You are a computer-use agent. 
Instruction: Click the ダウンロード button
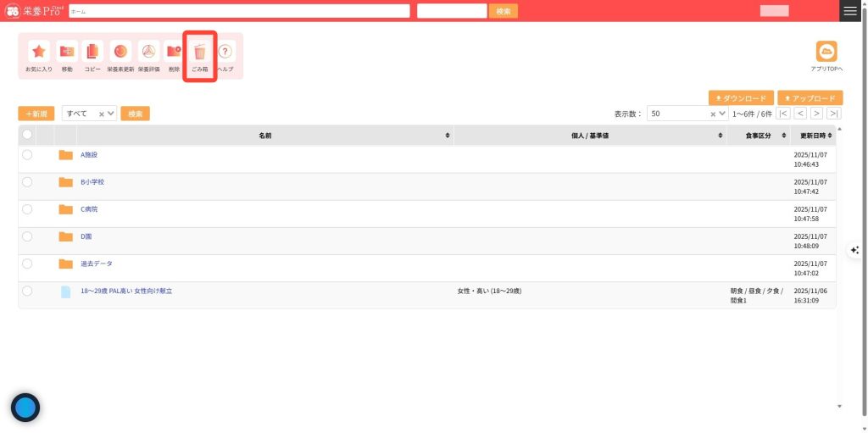click(x=741, y=98)
